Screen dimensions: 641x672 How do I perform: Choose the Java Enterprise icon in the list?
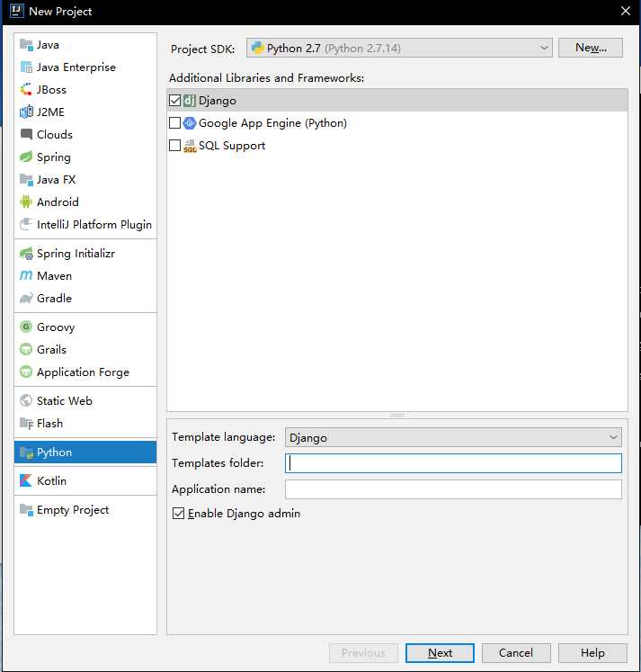pos(26,67)
